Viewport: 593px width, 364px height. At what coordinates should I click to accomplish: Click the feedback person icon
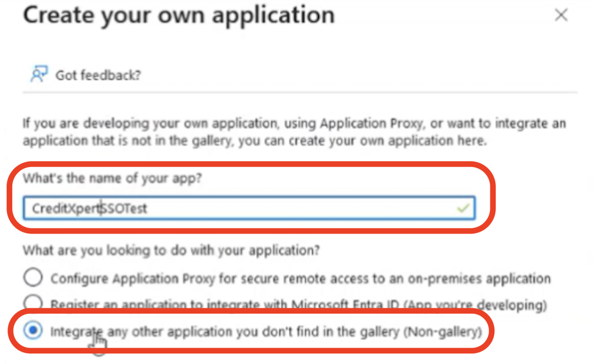pyautogui.click(x=39, y=74)
